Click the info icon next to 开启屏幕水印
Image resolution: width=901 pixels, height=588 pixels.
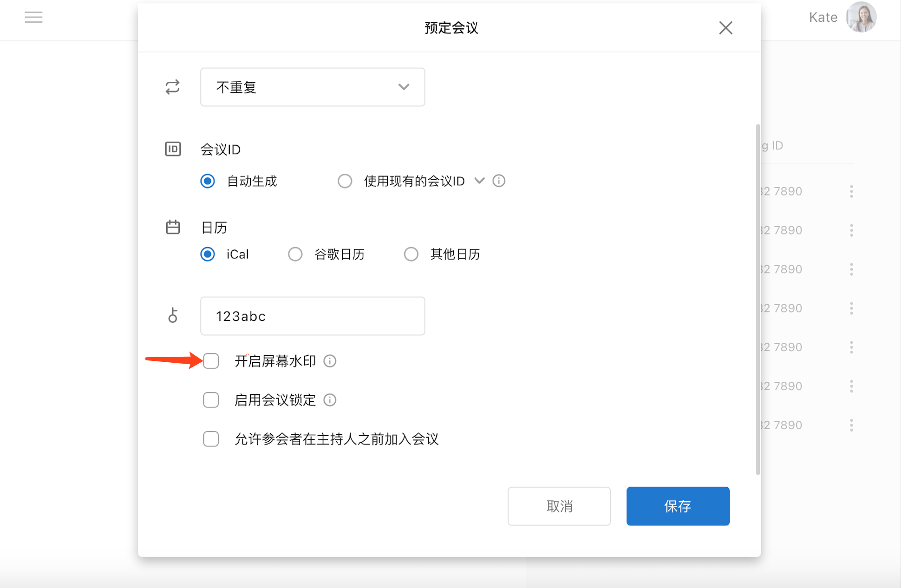(x=330, y=361)
